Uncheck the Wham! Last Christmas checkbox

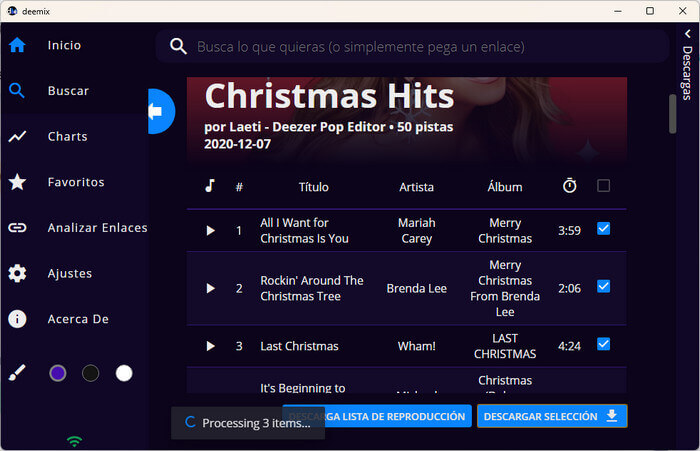tap(604, 344)
